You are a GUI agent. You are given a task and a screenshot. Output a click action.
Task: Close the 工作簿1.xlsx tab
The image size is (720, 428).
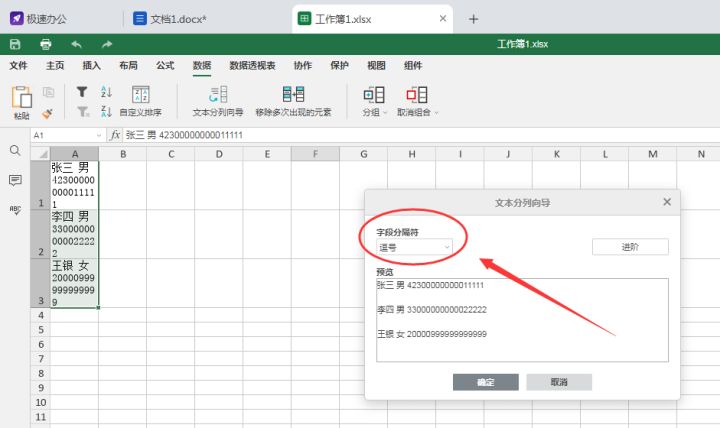[443, 18]
